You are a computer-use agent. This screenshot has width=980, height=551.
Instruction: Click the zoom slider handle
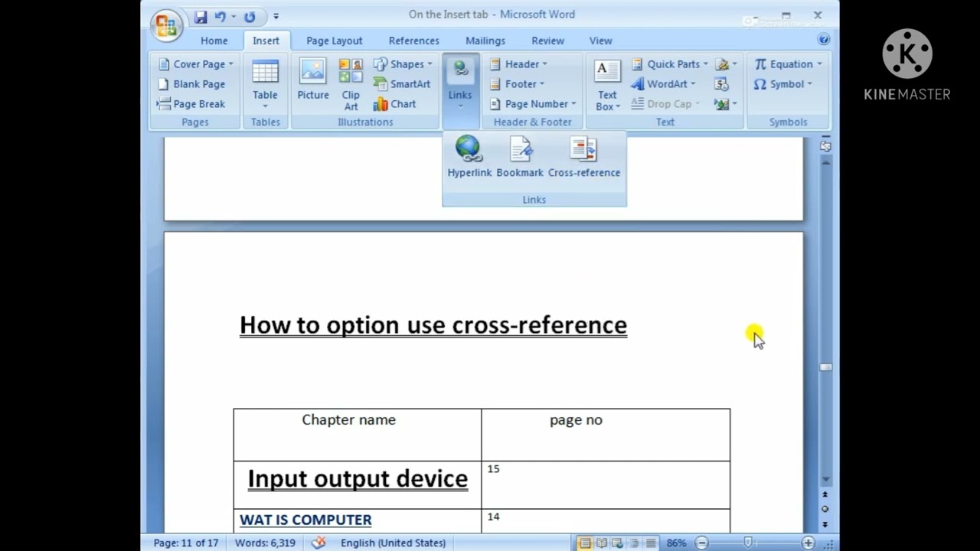click(748, 543)
